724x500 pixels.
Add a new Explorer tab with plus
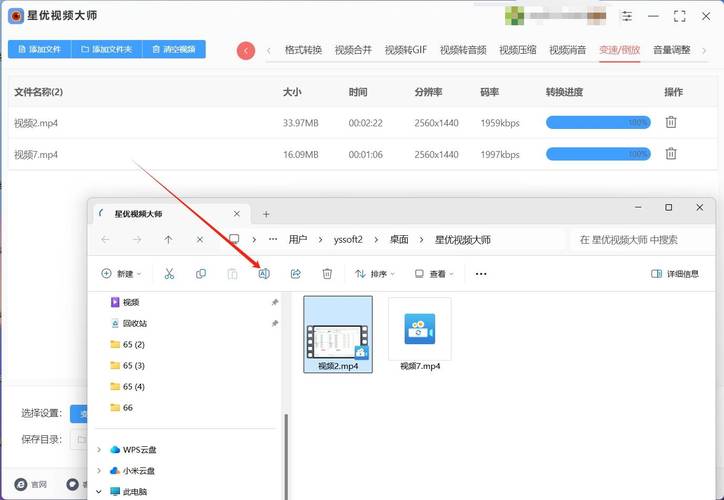point(266,214)
